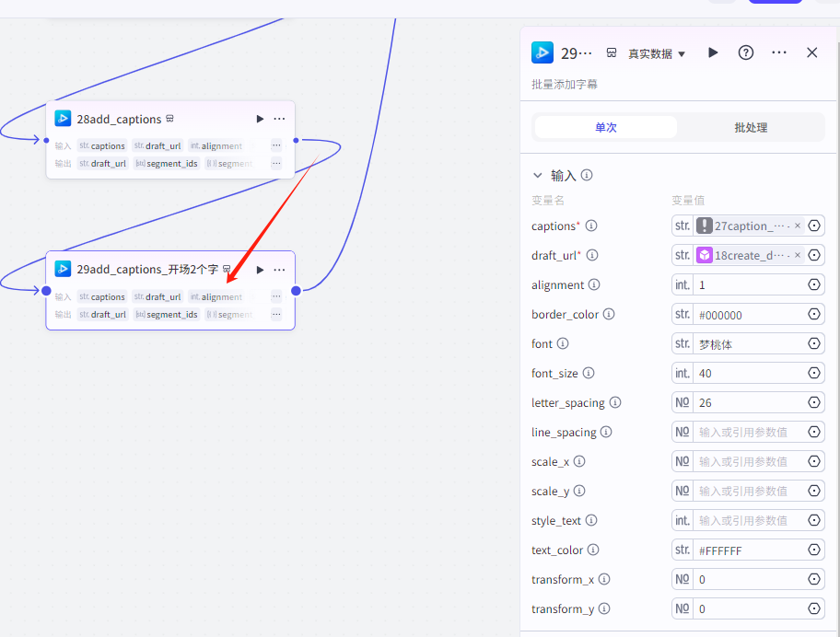This screenshot has height=637, width=840.
Task: Open panel header more options menu
Action: 779,52
